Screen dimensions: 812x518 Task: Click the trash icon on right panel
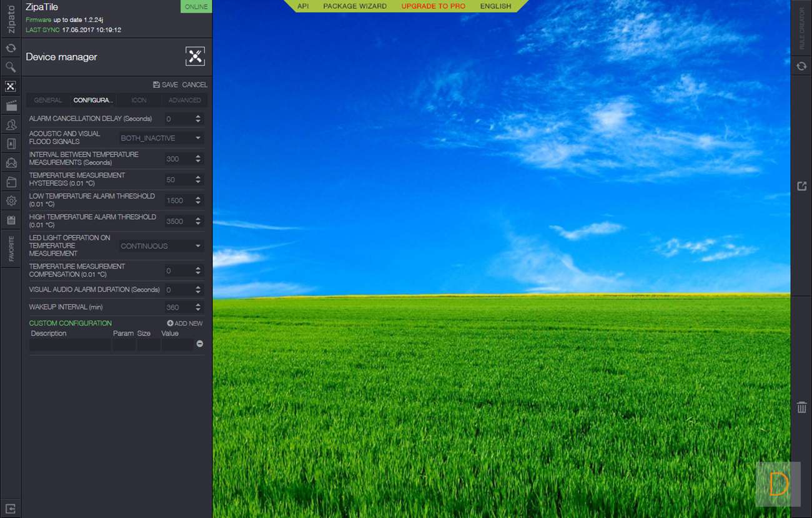(x=801, y=408)
